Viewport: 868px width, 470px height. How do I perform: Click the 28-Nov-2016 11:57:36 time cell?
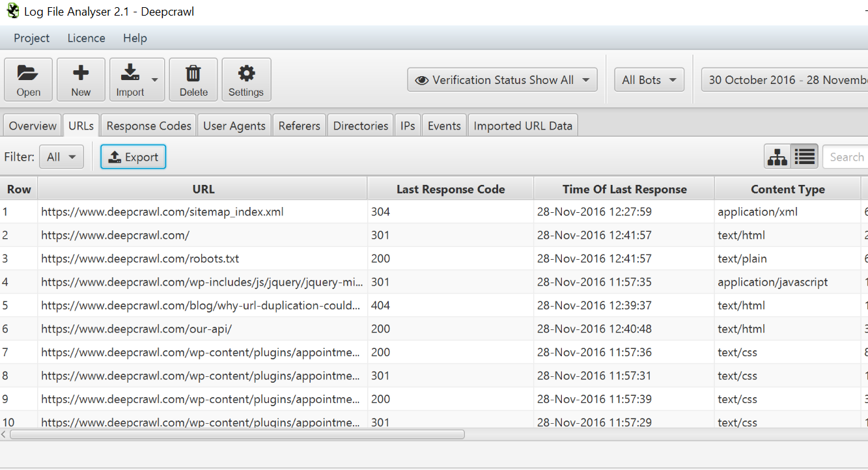[624, 352]
